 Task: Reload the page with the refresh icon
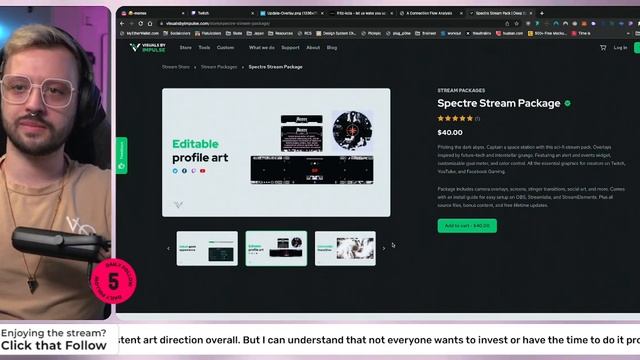tap(140, 24)
